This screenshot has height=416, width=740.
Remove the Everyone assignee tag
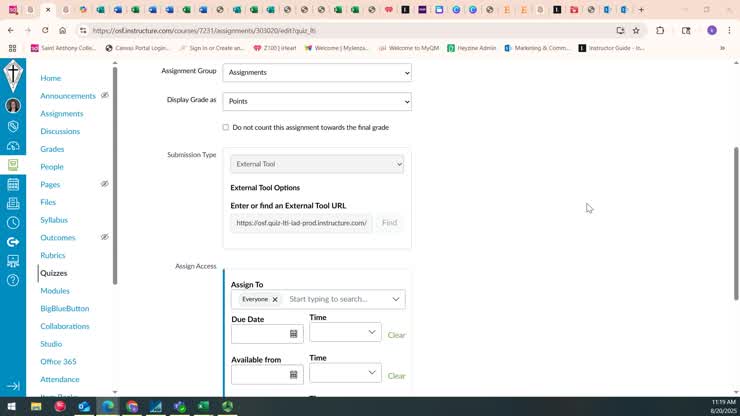[275, 299]
